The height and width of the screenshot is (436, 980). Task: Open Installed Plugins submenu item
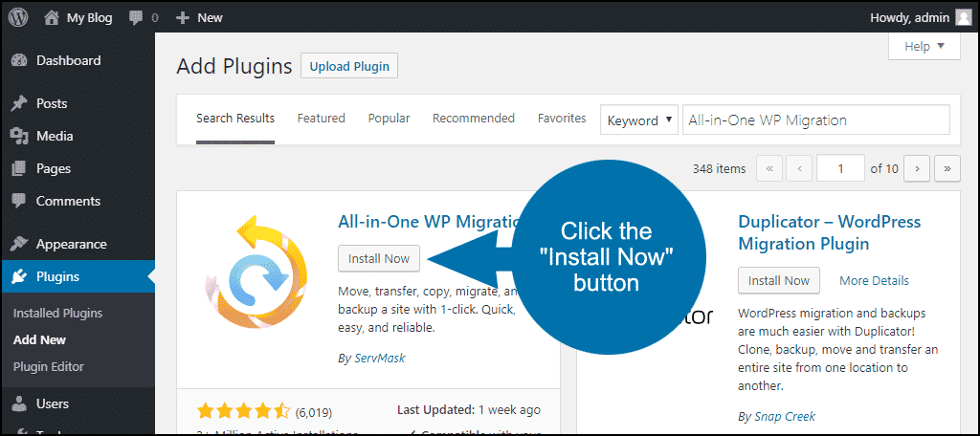click(x=57, y=313)
